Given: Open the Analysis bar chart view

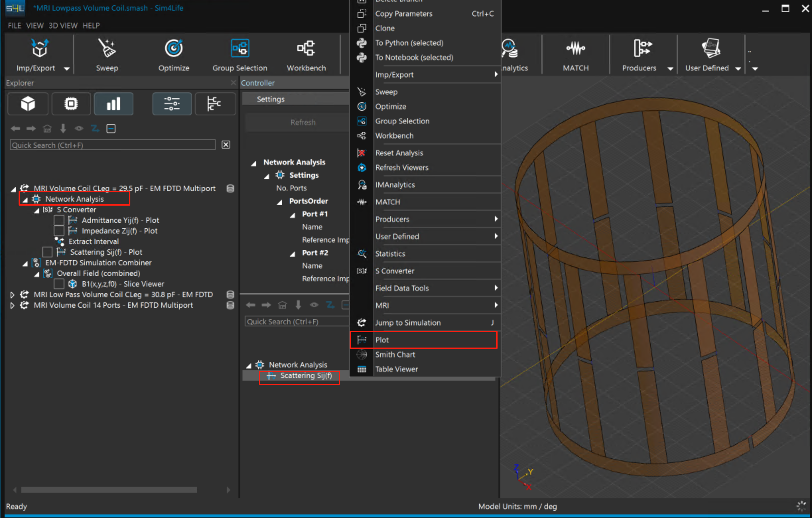Looking at the screenshot, I should (113, 103).
